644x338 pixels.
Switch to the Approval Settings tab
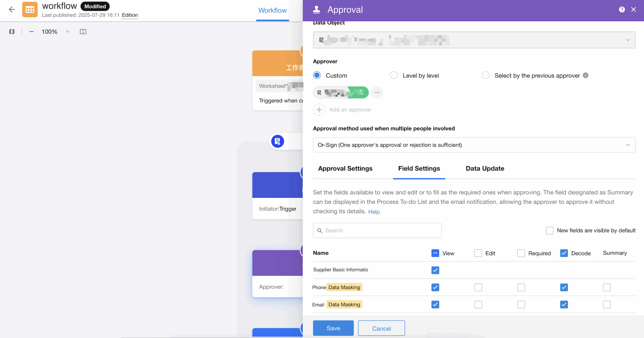tap(345, 168)
